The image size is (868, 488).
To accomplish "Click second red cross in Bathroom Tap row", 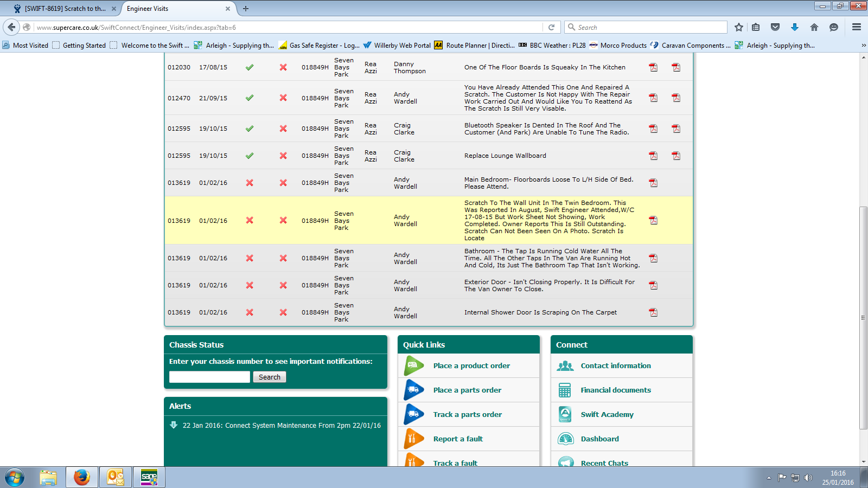I will pyautogui.click(x=283, y=258).
